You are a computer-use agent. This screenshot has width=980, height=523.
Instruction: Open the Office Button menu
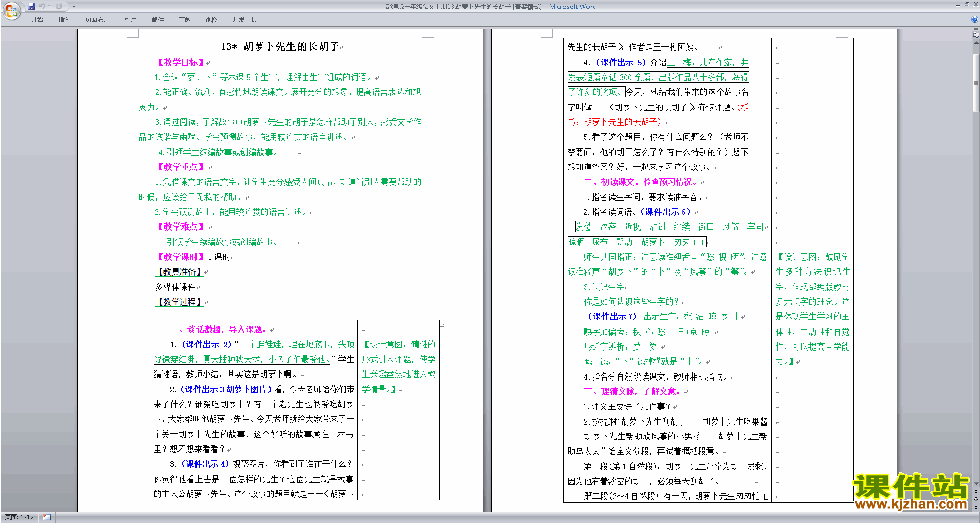(11, 10)
